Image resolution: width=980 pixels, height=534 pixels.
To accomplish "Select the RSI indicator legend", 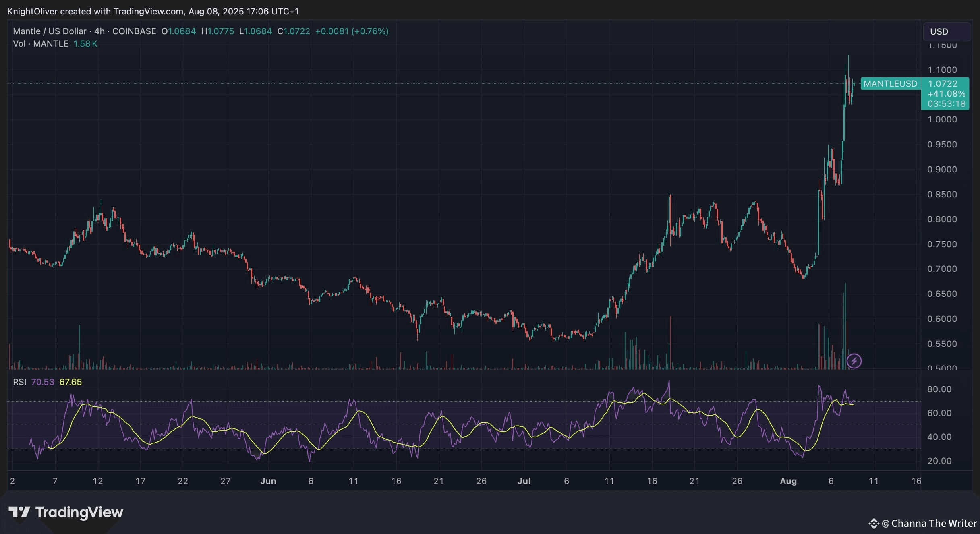I will [19, 382].
